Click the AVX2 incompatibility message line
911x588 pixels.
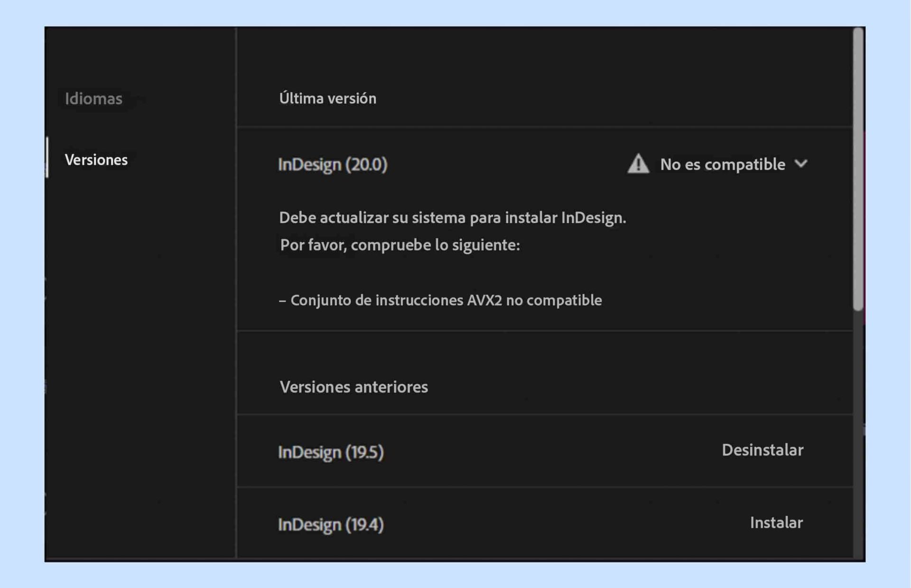[440, 300]
